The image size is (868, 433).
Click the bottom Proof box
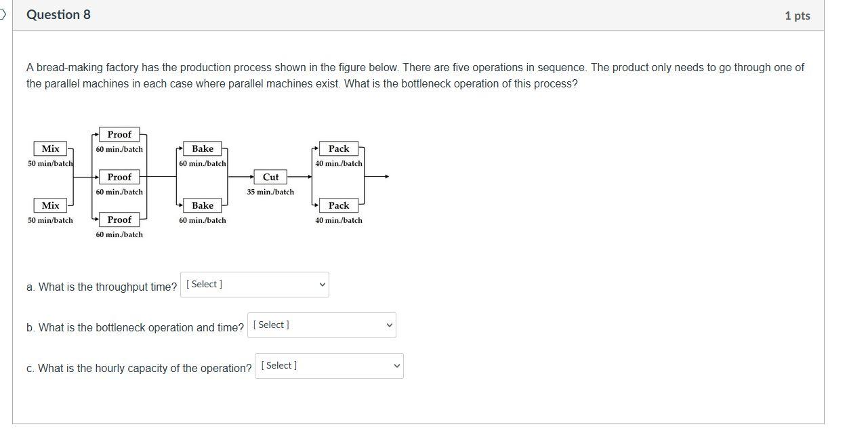(x=119, y=220)
